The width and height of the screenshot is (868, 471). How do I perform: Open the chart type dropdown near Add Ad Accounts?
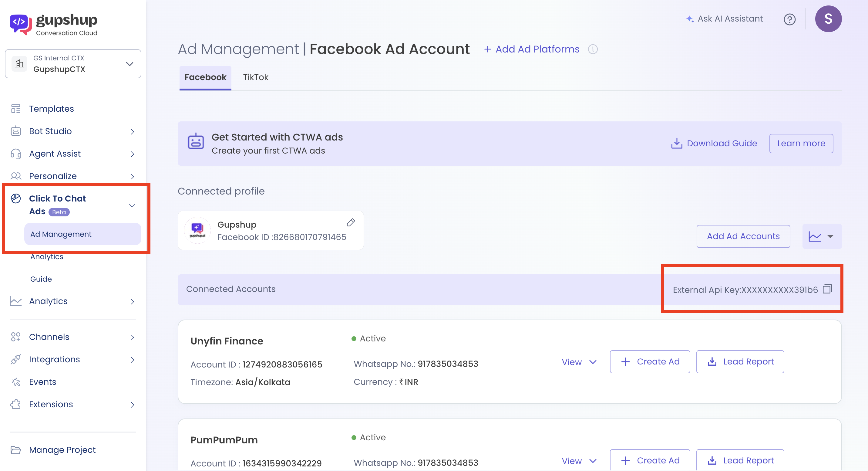pyautogui.click(x=822, y=236)
